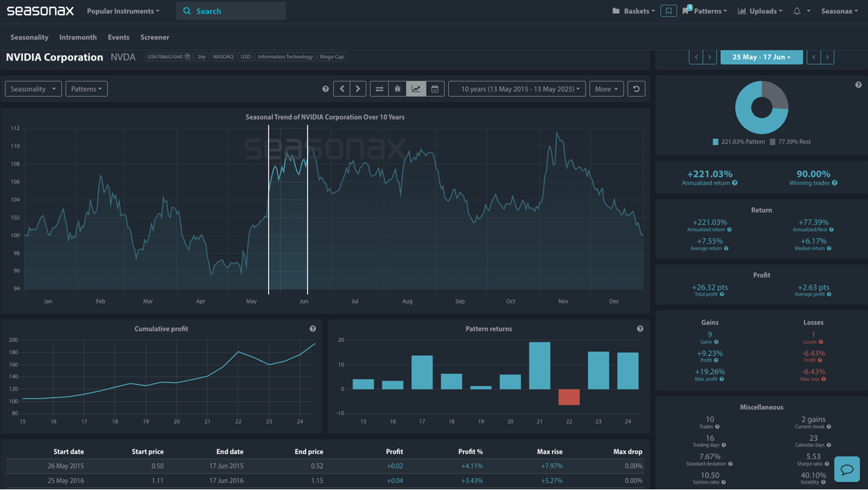The image size is (868, 490).
Task: Copy the ISIN US67066G1040 using the copy icon
Action: click(187, 57)
